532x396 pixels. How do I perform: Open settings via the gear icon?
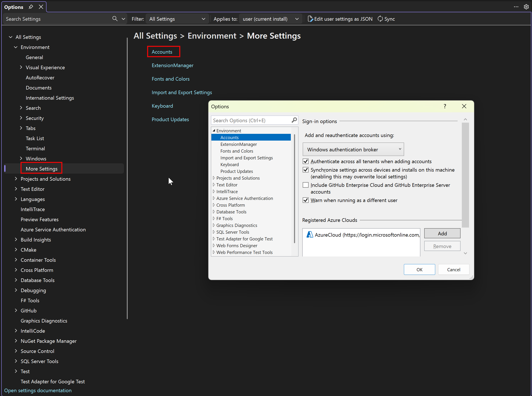click(x=526, y=7)
